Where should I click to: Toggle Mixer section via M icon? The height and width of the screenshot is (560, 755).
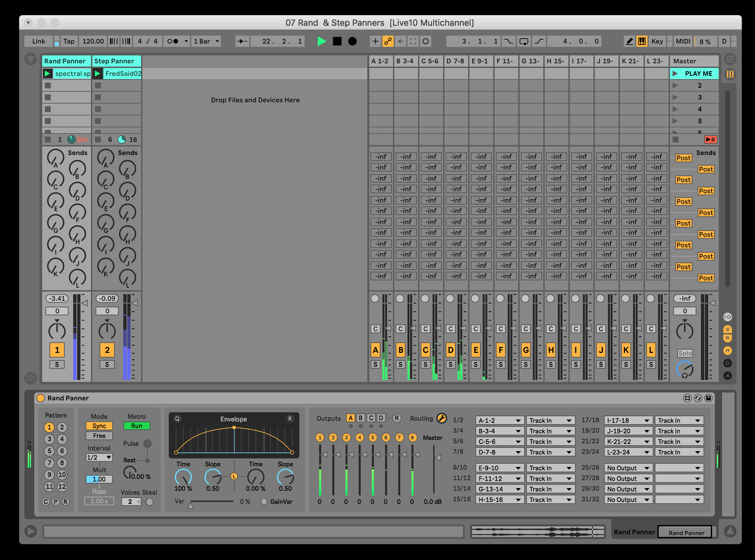pyautogui.click(x=728, y=351)
